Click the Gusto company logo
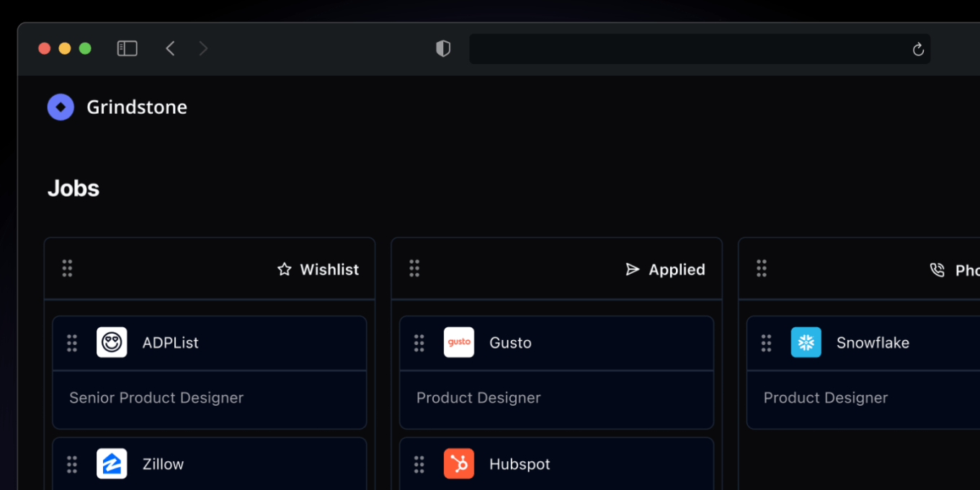 click(459, 342)
